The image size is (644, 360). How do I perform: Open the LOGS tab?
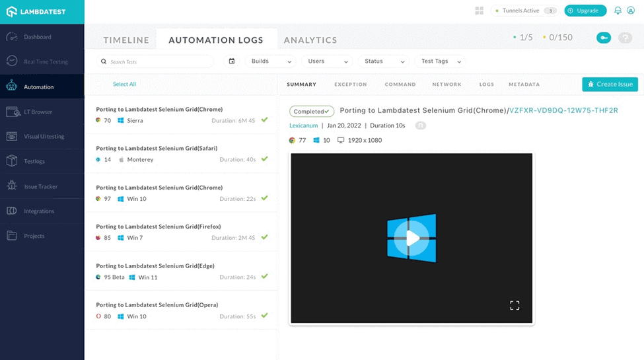coord(487,85)
